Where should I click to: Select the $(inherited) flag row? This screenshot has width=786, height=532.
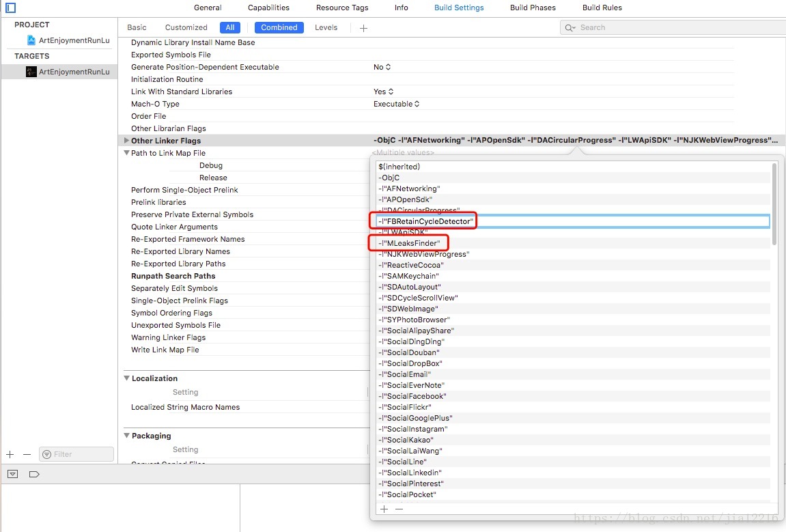573,167
